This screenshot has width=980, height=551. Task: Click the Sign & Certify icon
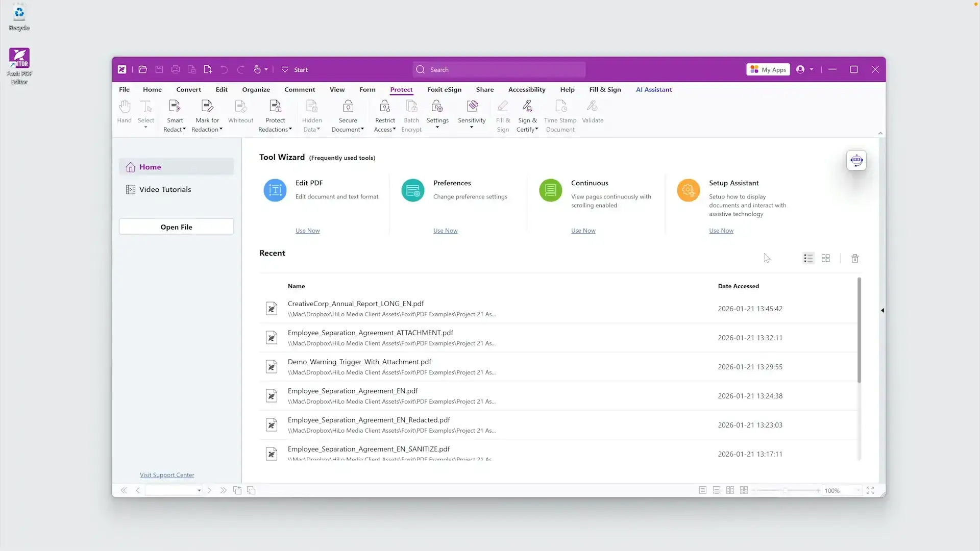coord(527,107)
